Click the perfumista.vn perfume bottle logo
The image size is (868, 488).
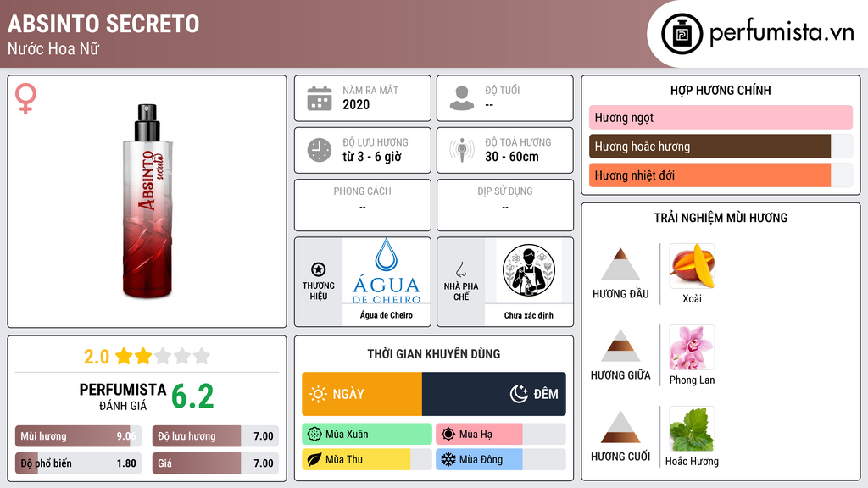682,34
